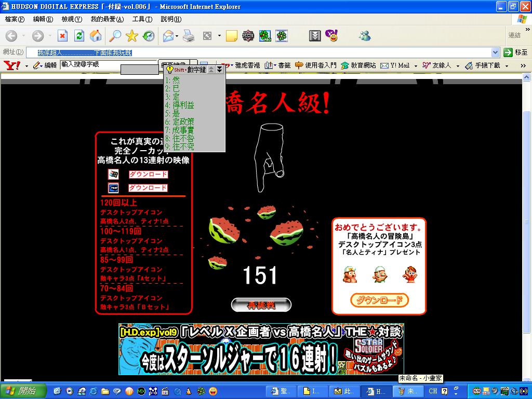Open the 檔案(F) menu

point(15,19)
